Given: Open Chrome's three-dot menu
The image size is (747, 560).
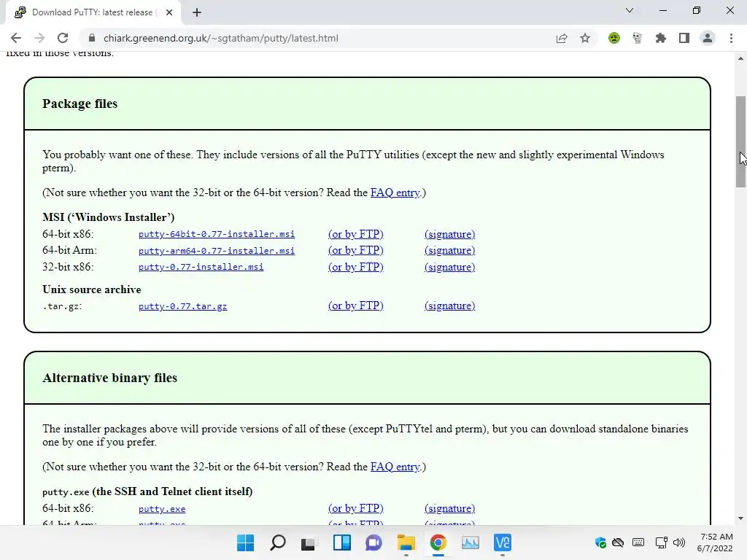Looking at the screenshot, I should coord(731,38).
